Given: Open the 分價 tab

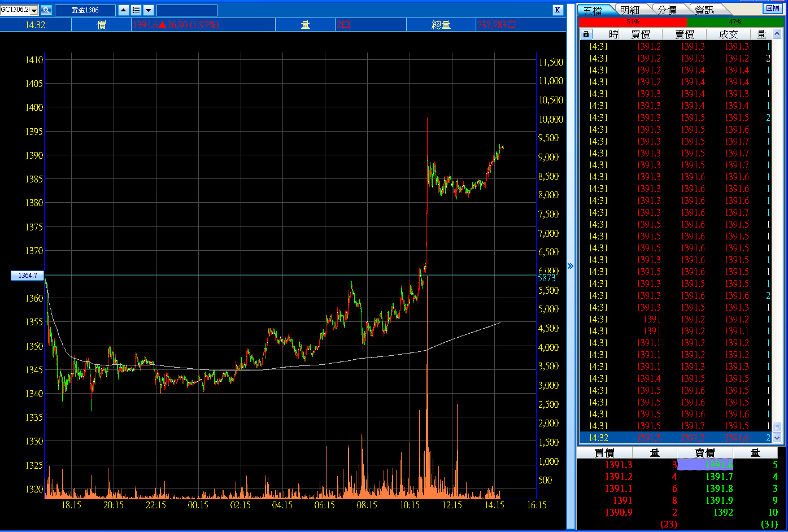Looking at the screenshot, I should pyautogui.click(x=667, y=10).
